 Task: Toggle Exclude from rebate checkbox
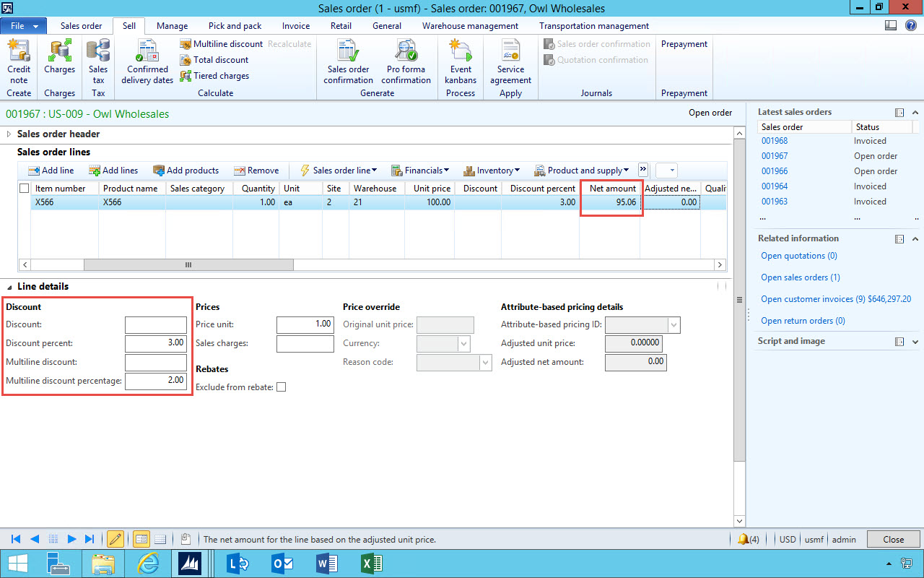click(282, 387)
